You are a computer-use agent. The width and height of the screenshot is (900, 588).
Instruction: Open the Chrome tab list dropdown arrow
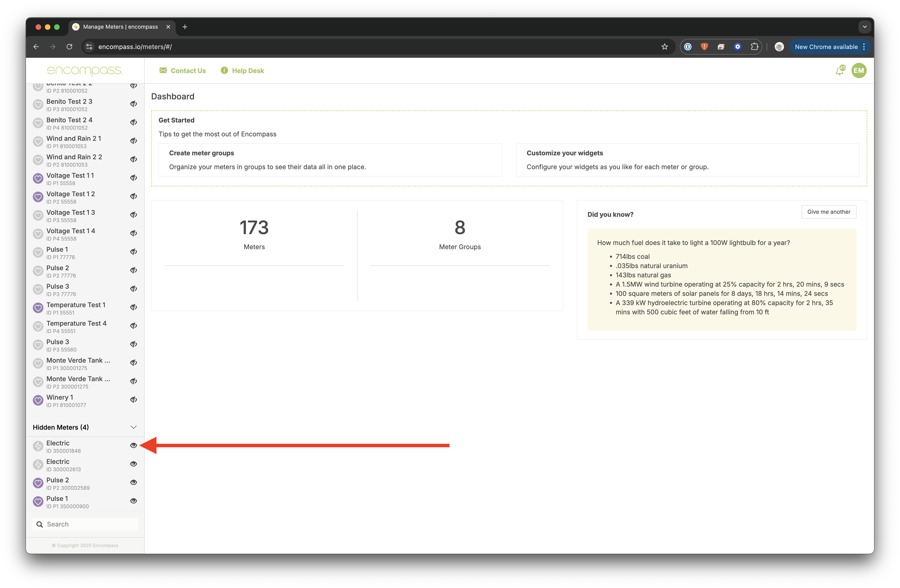pyautogui.click(x=864, y=27)
